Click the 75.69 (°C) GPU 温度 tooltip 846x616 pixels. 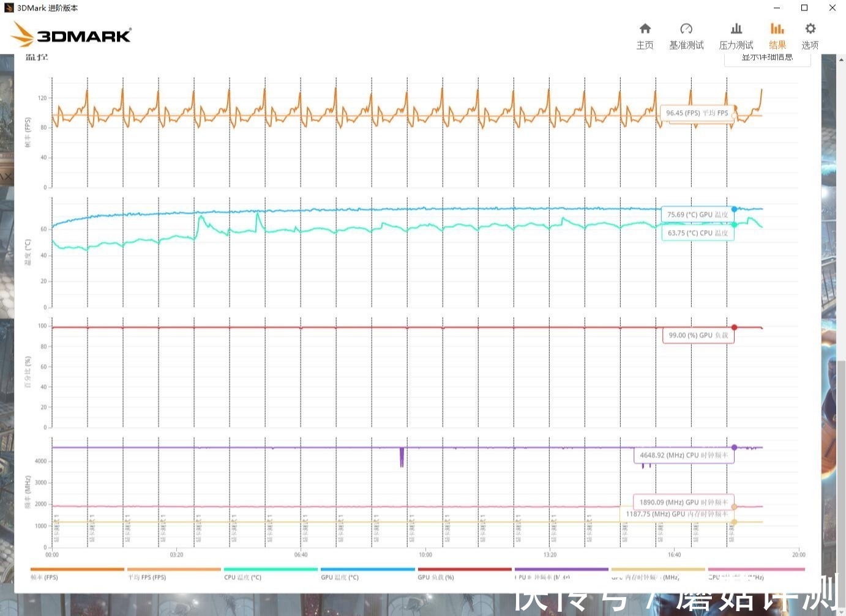pyautogui.click(x=697, y=215)
